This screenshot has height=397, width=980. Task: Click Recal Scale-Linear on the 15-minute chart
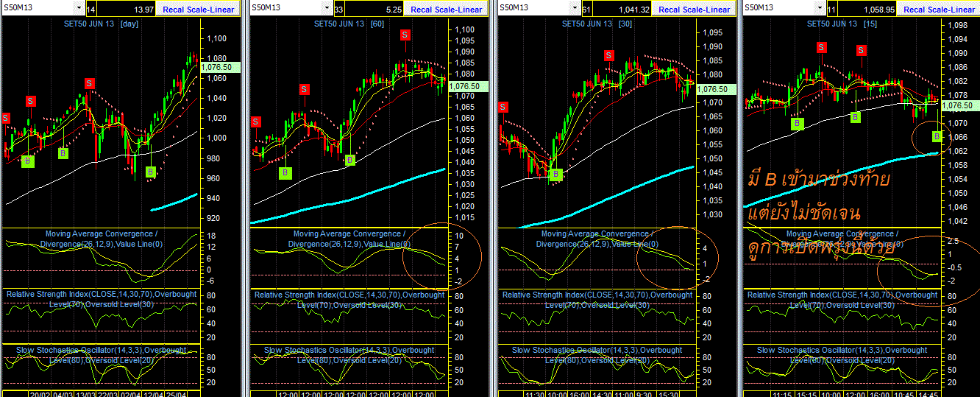tap(940, 10)
